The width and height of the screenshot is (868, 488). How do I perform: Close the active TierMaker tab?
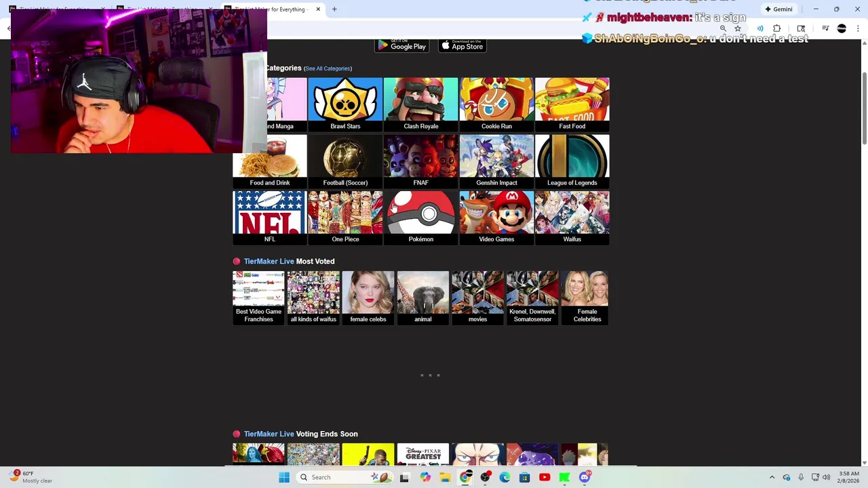tap(318, 9)
